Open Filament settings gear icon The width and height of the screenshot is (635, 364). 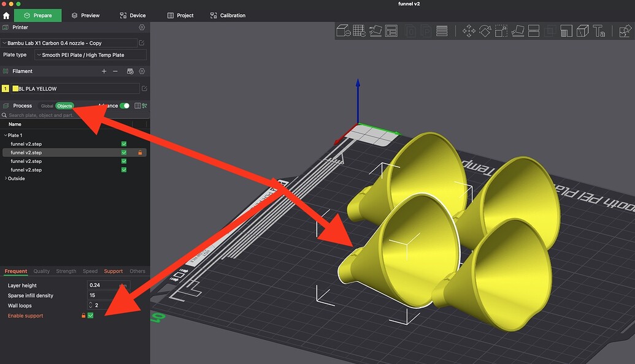tap(142, 71)
